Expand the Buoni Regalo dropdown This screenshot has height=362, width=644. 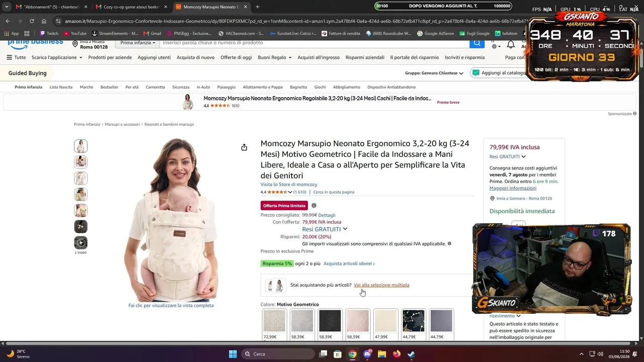(x=275, y=57)
